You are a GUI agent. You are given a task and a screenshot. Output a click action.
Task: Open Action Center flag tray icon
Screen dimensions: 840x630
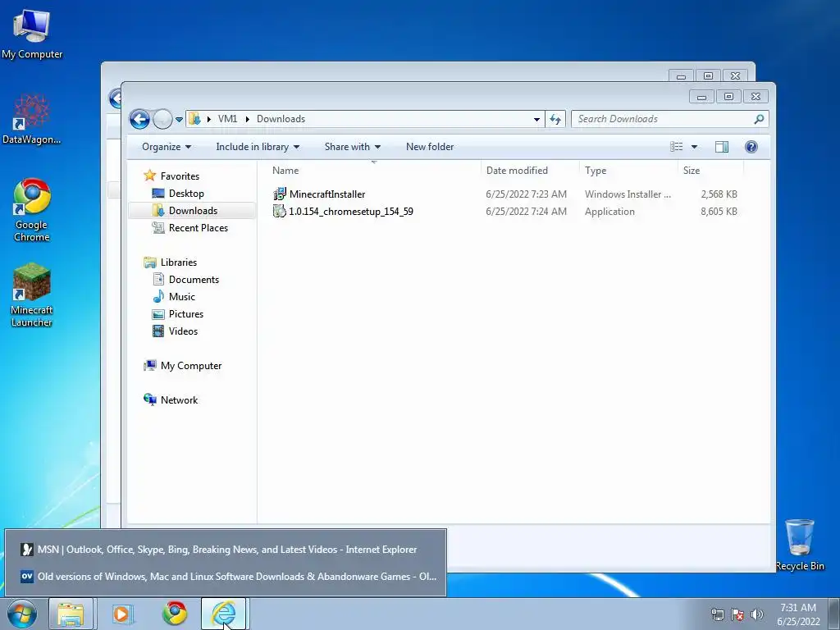737,614
